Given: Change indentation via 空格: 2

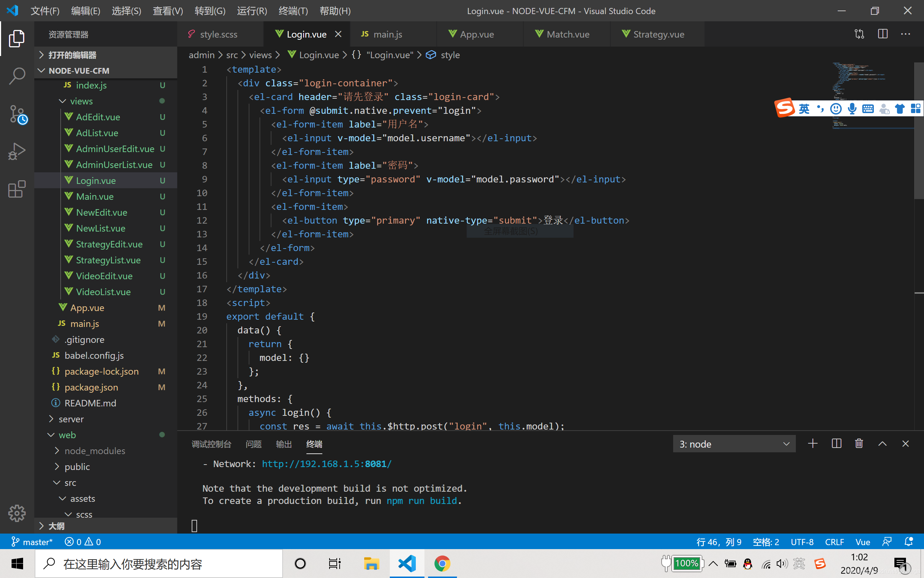Looking at the screenshot, I should click(766, 542).
